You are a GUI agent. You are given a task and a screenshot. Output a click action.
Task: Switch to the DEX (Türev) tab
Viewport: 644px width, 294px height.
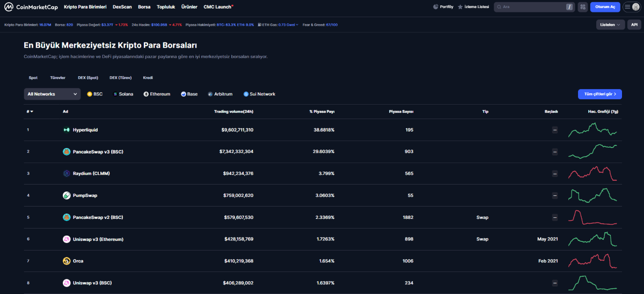tap(121, 77)
